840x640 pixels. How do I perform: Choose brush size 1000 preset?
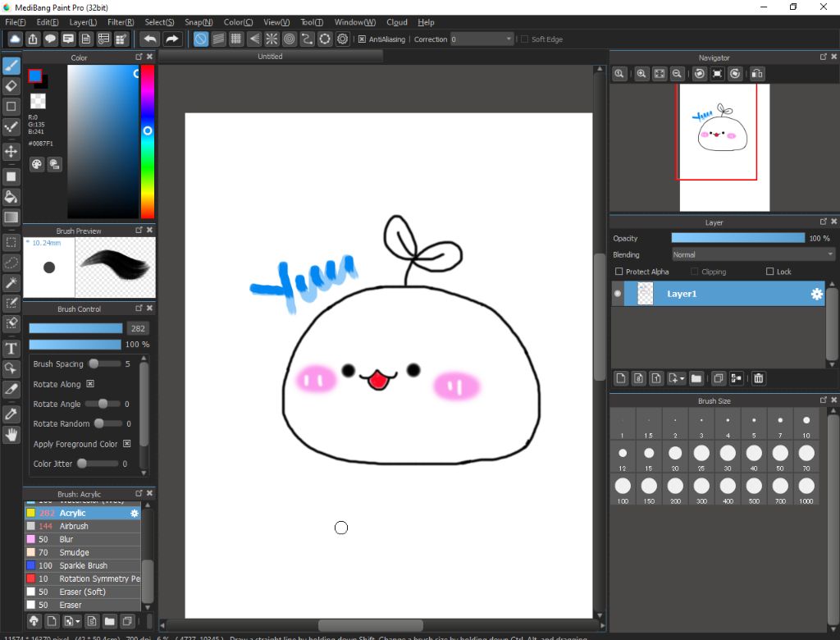coord(806,491)
